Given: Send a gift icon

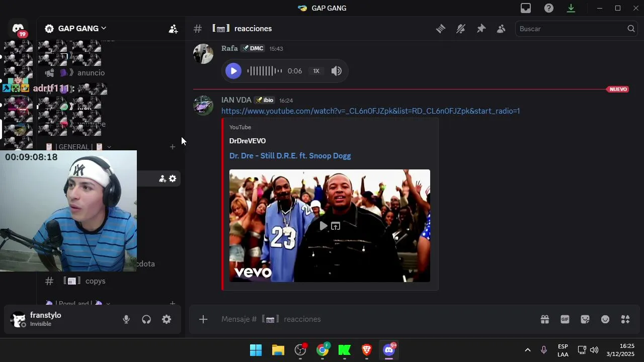Looking at the screenshot, I should click(545, 319).
